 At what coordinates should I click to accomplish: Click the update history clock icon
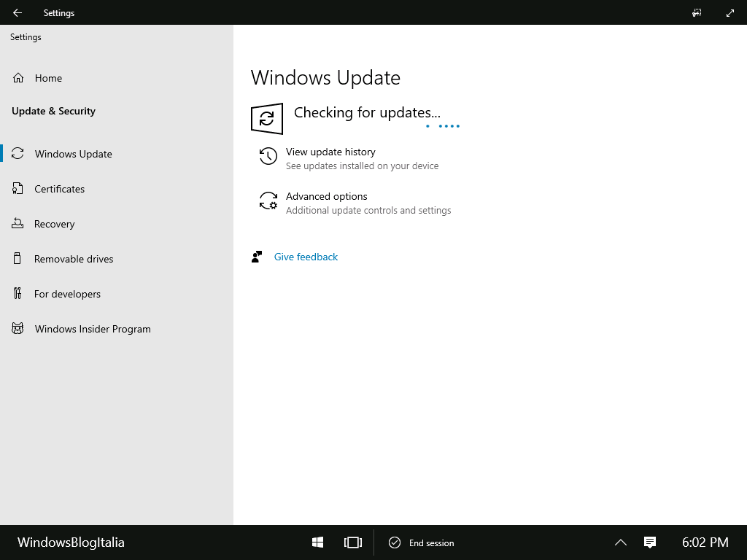click(x=268, y=156)
